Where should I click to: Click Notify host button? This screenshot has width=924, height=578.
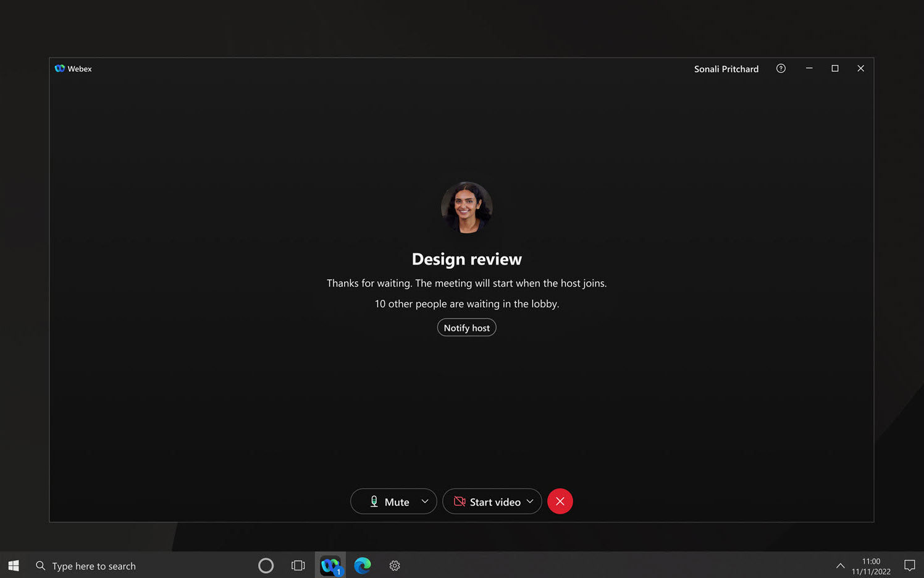click(x=466, y=328)
